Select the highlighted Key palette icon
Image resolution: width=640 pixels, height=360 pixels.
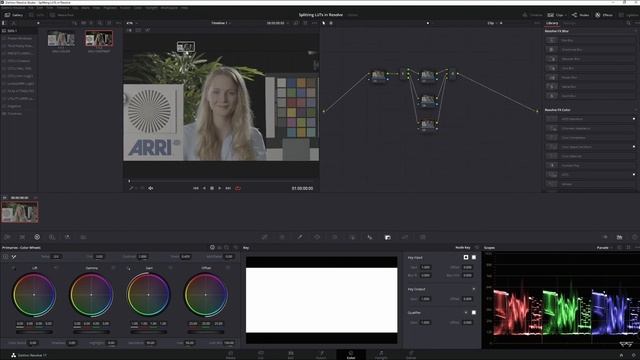[x=387, y=237]
